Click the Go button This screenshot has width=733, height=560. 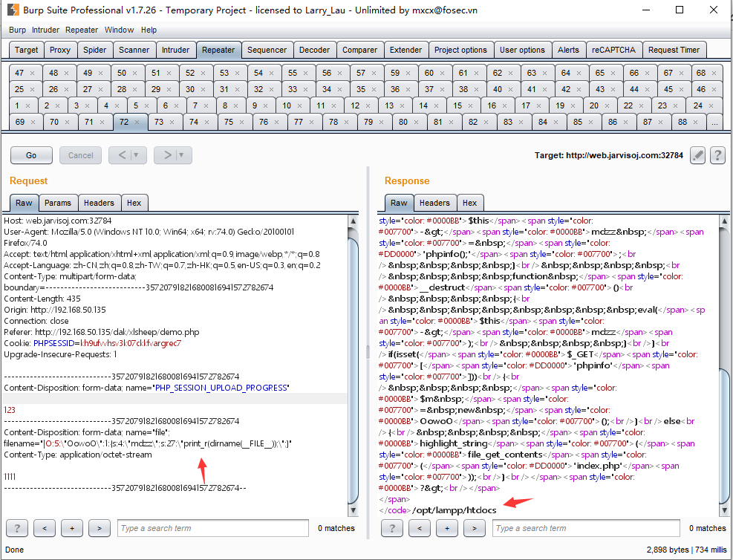[x=31, y=155]
